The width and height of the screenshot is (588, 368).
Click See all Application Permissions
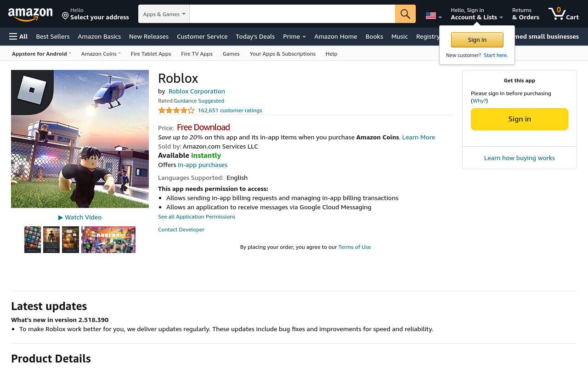(x=197, y=217)
